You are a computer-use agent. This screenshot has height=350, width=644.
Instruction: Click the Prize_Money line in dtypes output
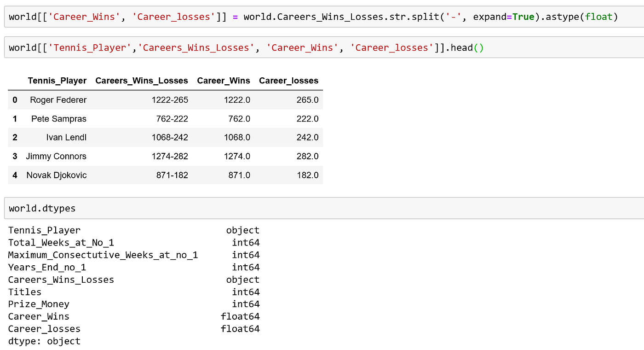pyautogui.click(x=38, y=304)
